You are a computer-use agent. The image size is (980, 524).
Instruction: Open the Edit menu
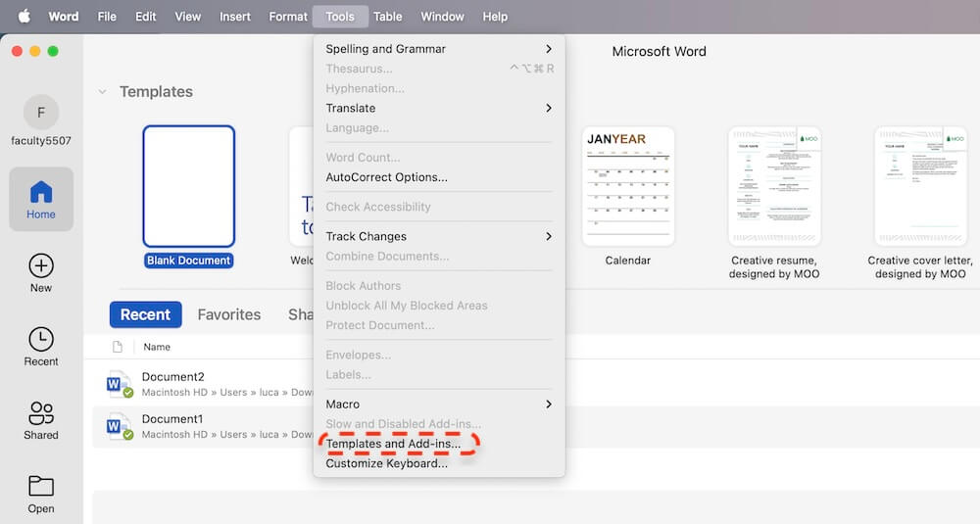point(146,17)
